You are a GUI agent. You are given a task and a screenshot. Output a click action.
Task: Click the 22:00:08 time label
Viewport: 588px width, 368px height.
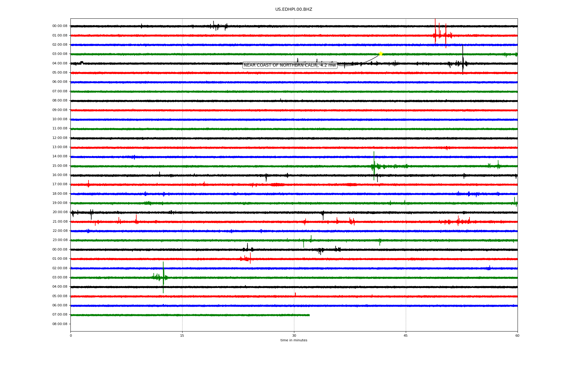[60, 231]
